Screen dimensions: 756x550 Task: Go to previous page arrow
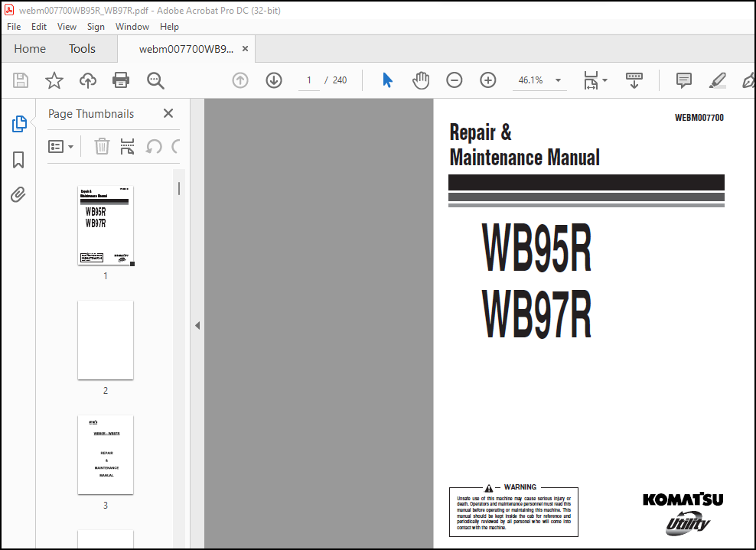(x=240, y=80)
